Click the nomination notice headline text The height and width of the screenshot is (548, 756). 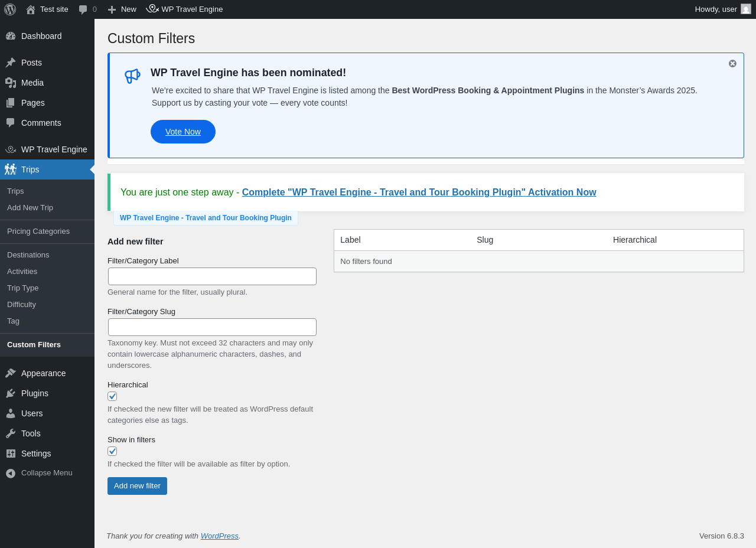(x=248, y=73)
